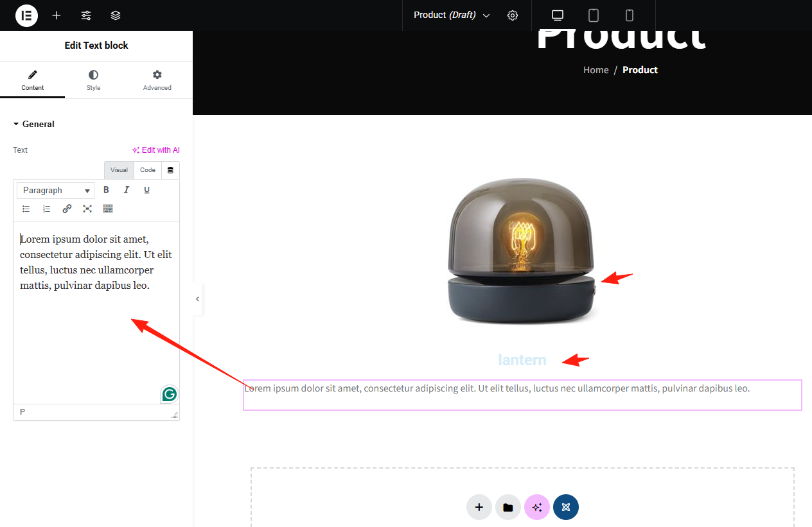Click the Elementor logo menu icon

[x=26, y=15]
